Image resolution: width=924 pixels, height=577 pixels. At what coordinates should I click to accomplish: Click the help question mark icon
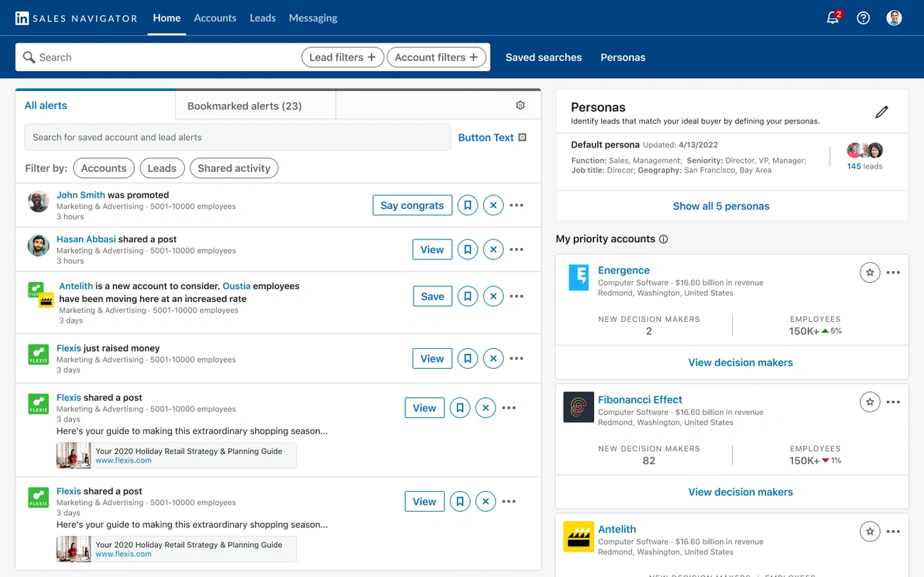click(863, 17)
